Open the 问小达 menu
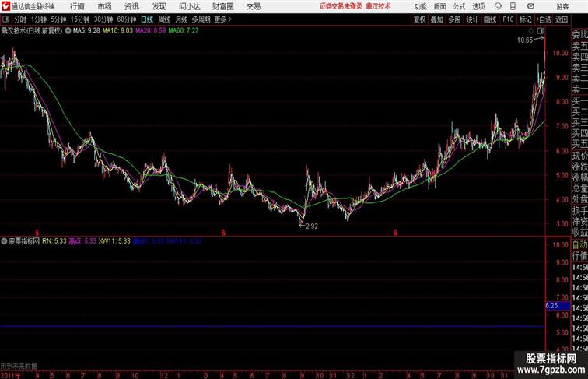 coord(189,6)
